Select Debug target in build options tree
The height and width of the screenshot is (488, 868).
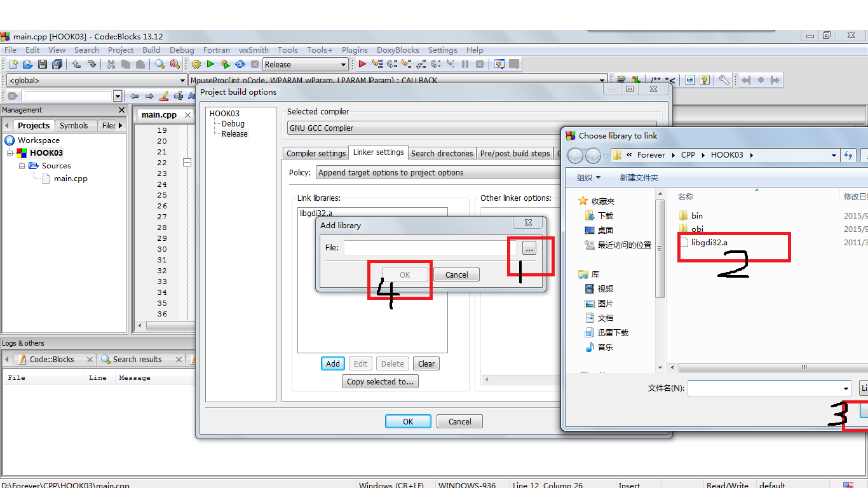click(x=233, y=124)
